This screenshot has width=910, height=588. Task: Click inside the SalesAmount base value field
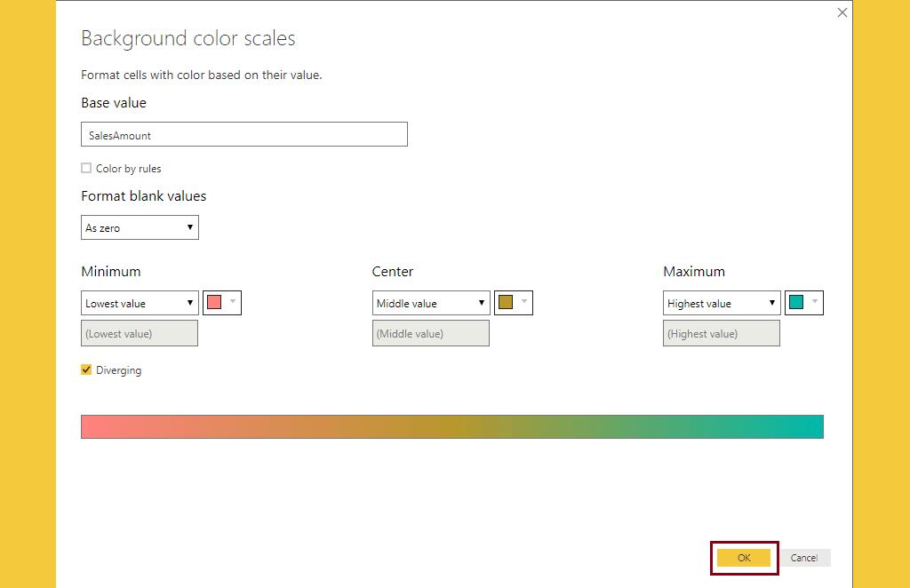[x=243, y=134]
